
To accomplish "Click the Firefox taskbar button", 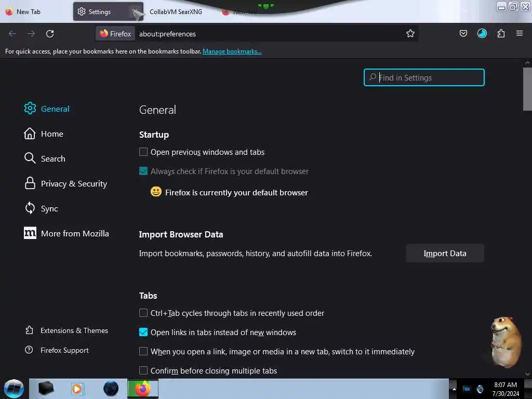I will (143, 389).
